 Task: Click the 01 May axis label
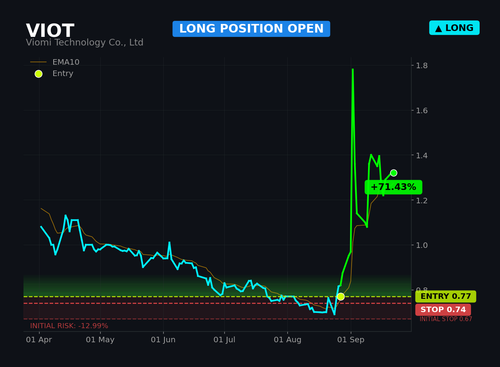click(100, 340)
